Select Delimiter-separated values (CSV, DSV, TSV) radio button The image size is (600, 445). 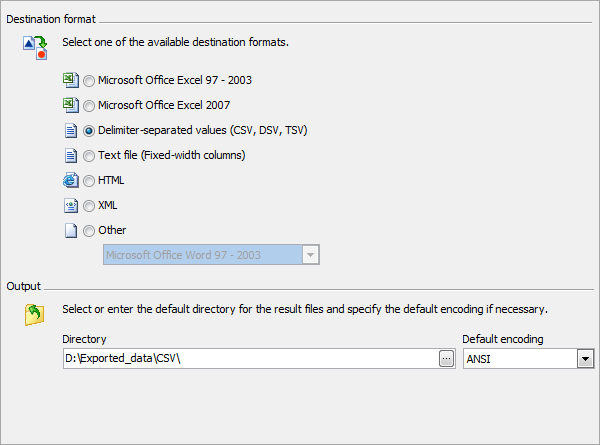click(x=90, y=131)
